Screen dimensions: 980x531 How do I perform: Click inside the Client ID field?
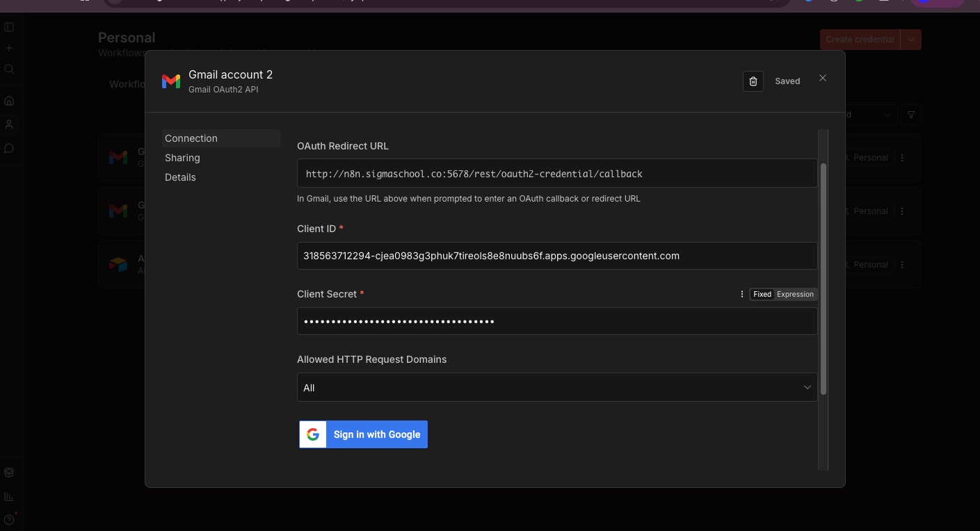click(x=556, y=256)
